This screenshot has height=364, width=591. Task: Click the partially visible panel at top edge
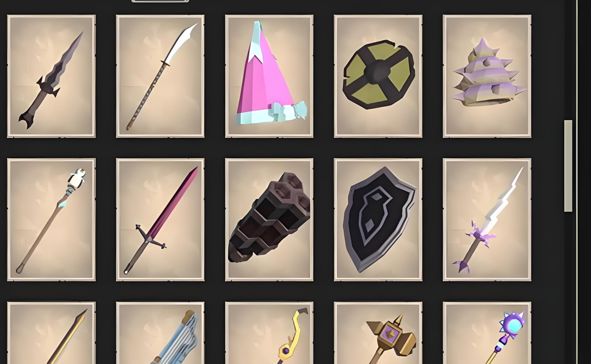click(160, 1)
